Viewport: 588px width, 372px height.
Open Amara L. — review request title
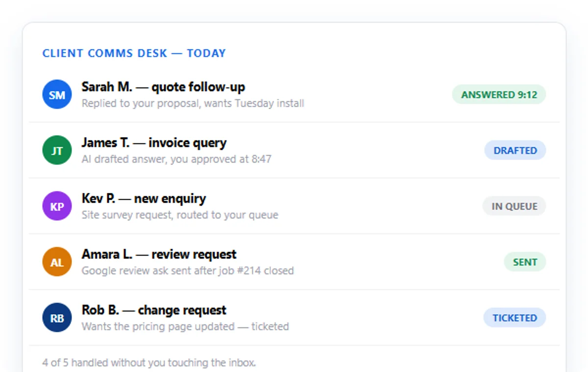(x=159, y=255)
